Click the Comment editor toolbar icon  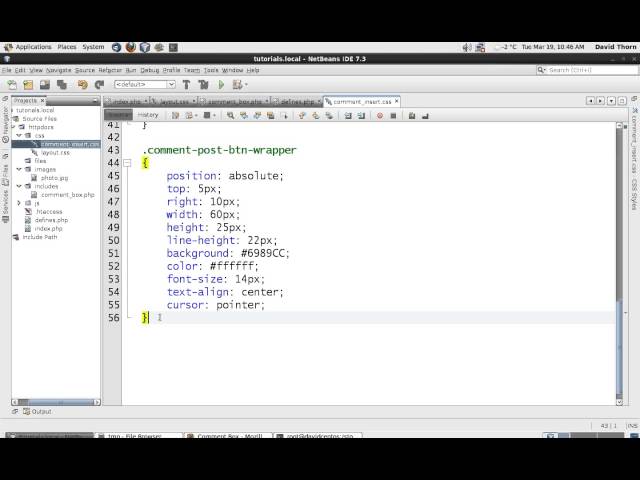(x=412, y=116)
